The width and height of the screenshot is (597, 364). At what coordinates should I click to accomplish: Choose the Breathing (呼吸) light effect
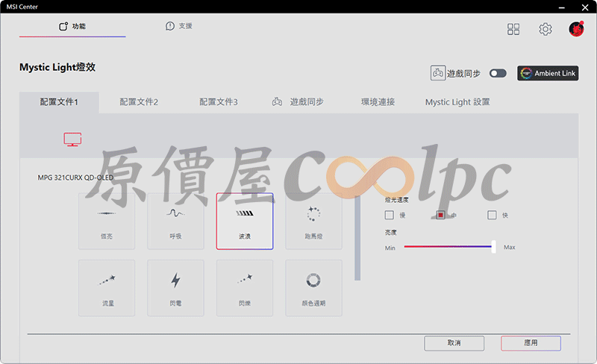175,222
